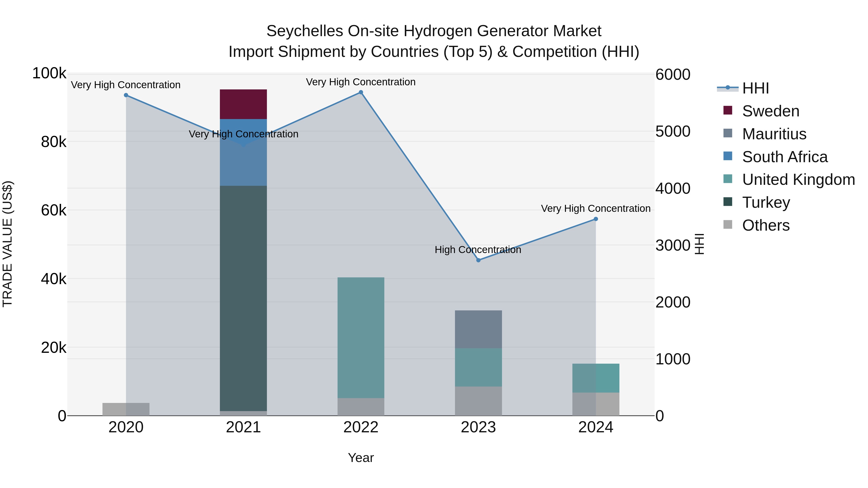
Task: Click the Turkey dark green legend swatch
Action: coord(728,201)
